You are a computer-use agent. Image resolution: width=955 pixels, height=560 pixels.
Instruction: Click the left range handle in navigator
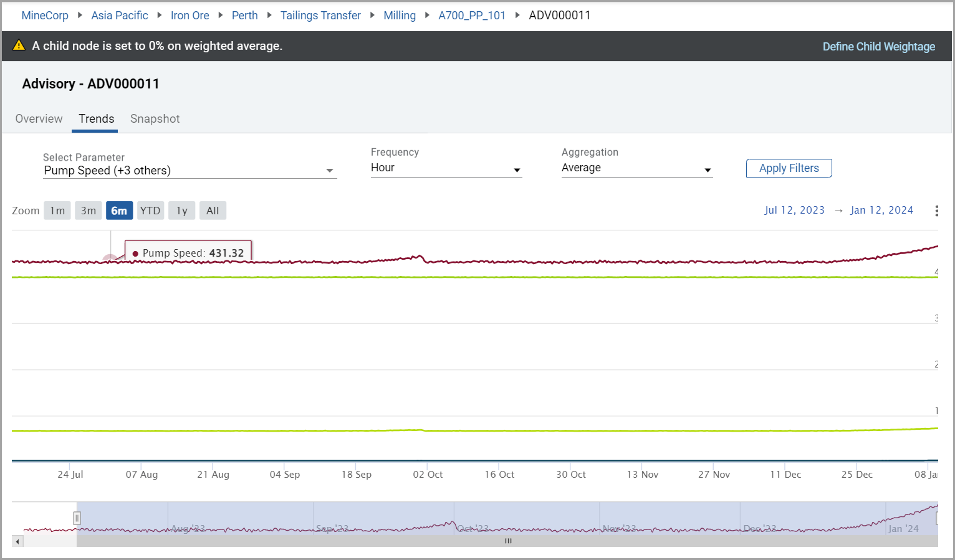77,518
